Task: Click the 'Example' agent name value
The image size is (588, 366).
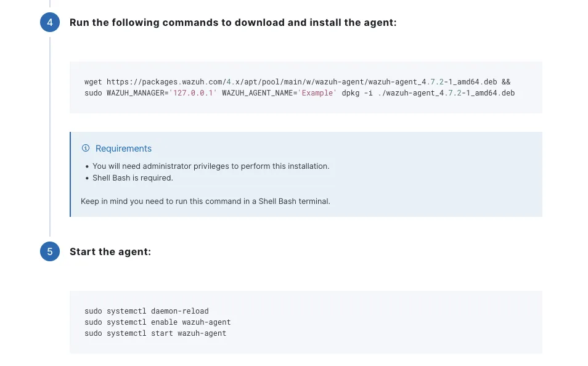Action: pyautogui.click(x=317, y=93)
